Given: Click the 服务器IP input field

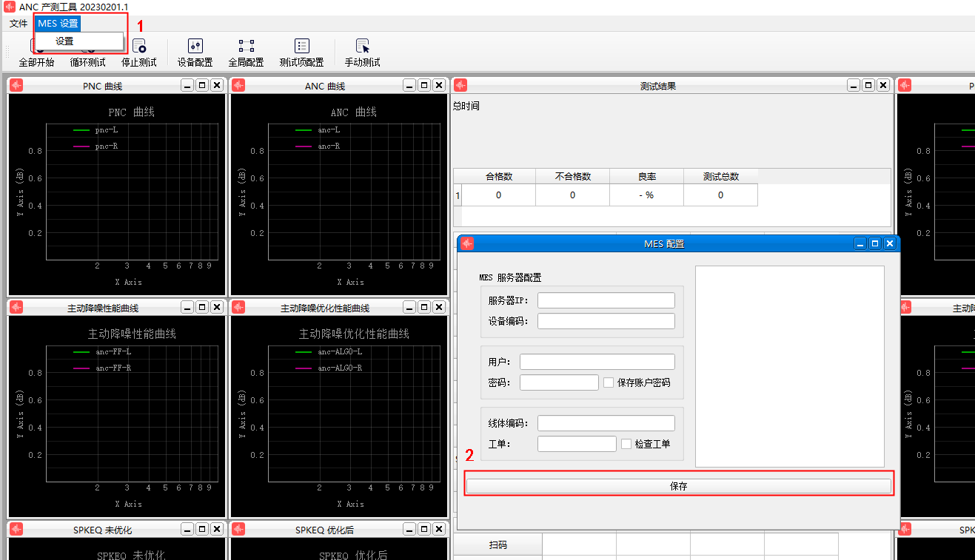Looking at the screenshot, I should point(606,300).
